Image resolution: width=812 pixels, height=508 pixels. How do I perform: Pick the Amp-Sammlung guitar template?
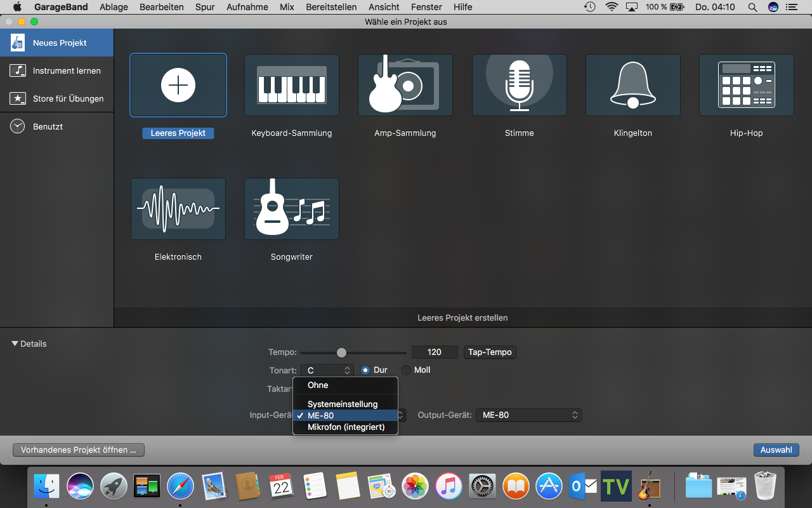click(x=405, y=85)
